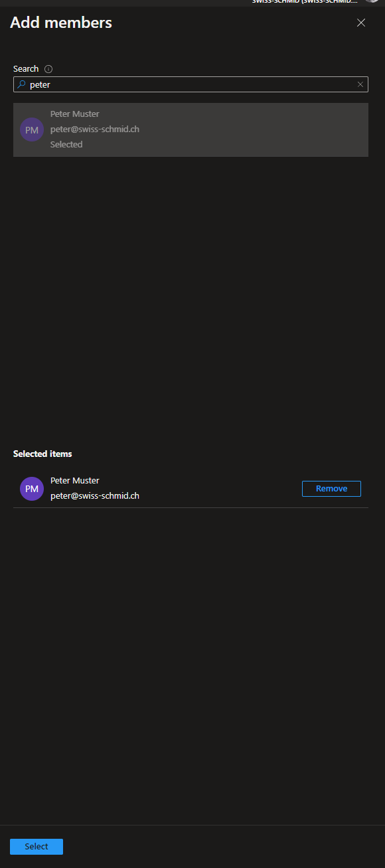Viewport: 385px width, 868px height.
Task: Confirm with the Select button
Action: coord(37,847)
